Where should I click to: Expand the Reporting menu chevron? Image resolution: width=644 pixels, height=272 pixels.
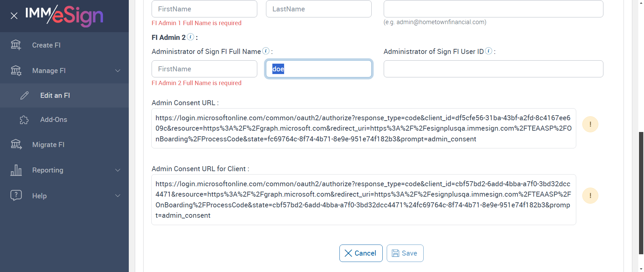point(118,170)
